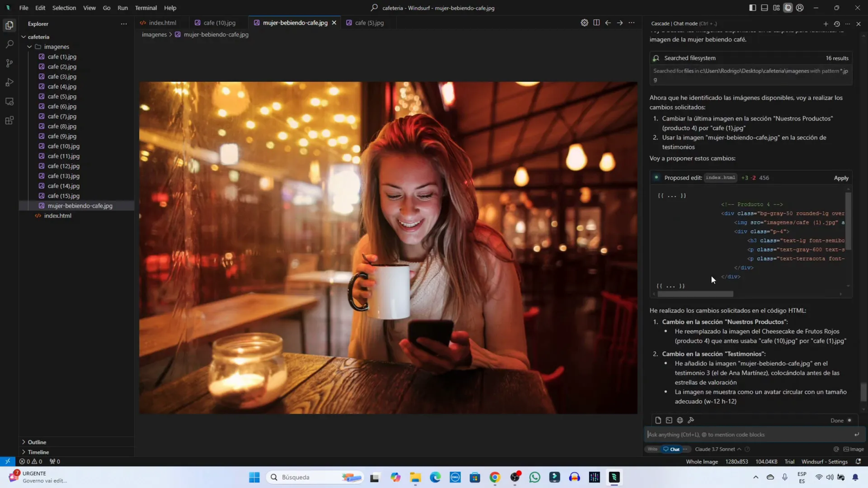Open the Terminal menu

click(145, 8)
